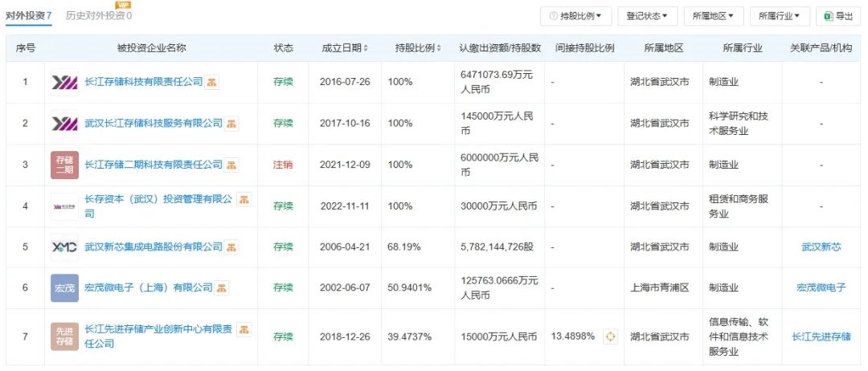Switch to the 历史对外投资 tab
The width and height of the screenshot is (868, 371).
coord(99,15)
